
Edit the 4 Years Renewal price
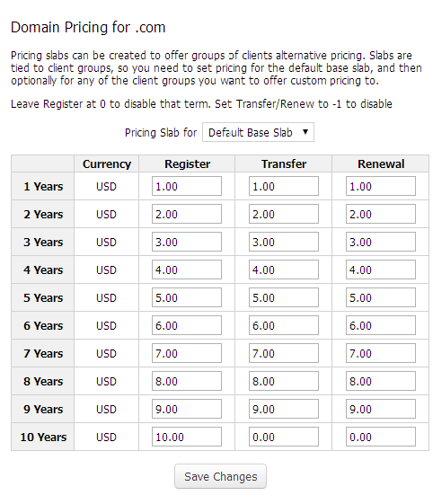[381, 270]
